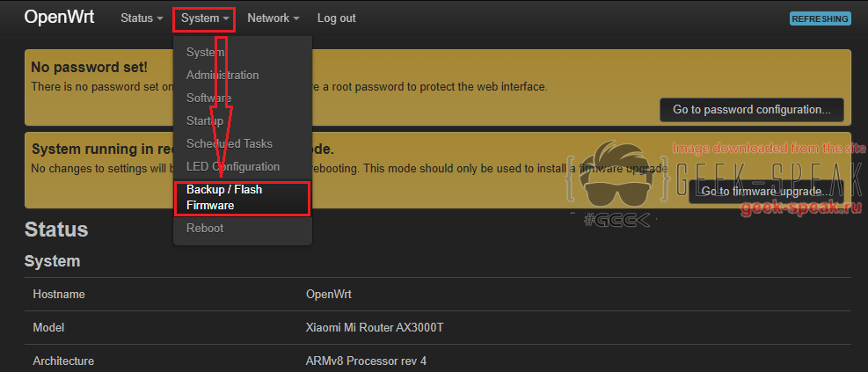Image resolution: width=868 pixels, height=372 pixels.
Task: Click Go to password configuration button
Action: [752, 110]
